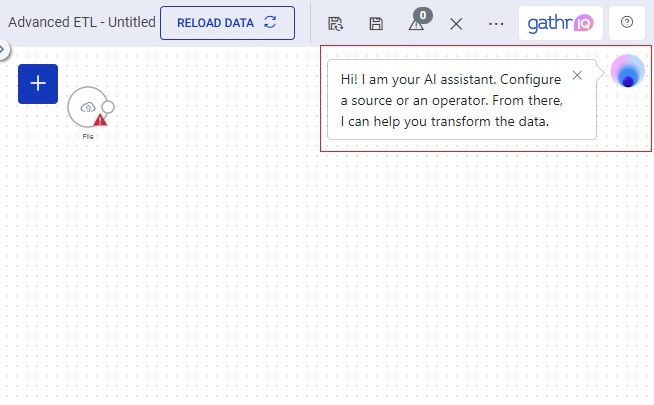
Task: Click the save-as pipeline icon
Action: [x=336, y=23]
